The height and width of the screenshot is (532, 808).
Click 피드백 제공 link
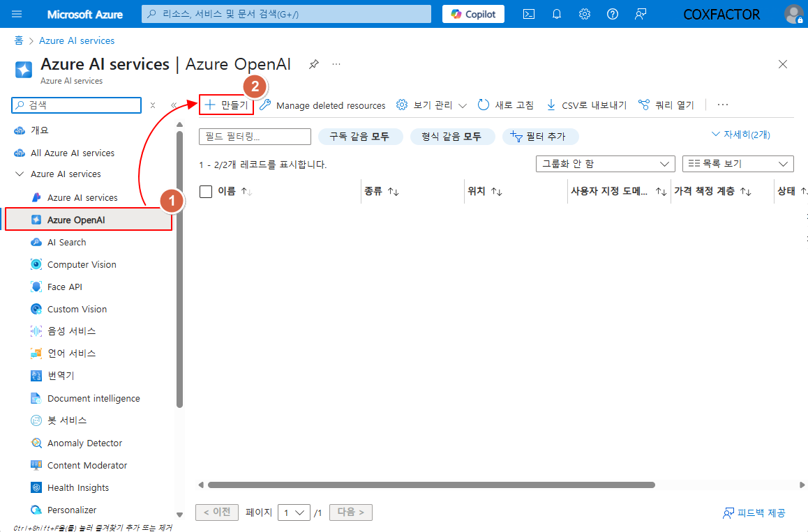point(754,512)
